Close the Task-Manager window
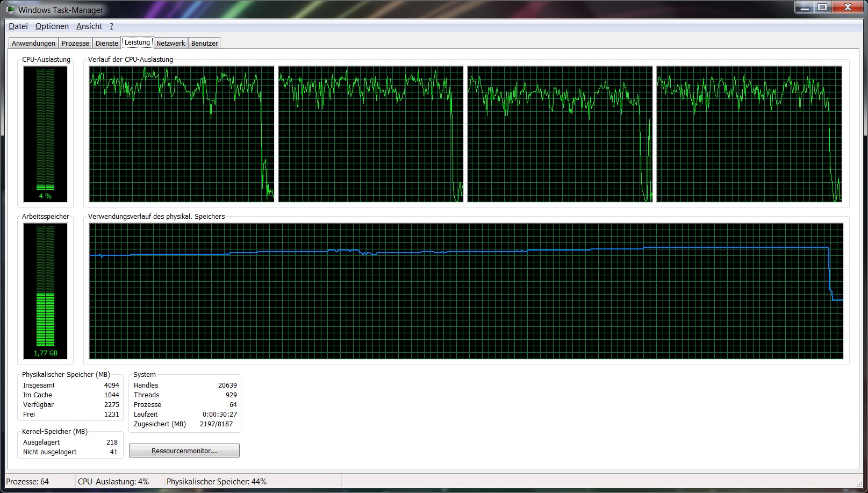The height and width of the screenshot is (493, 868). [848, 8]
